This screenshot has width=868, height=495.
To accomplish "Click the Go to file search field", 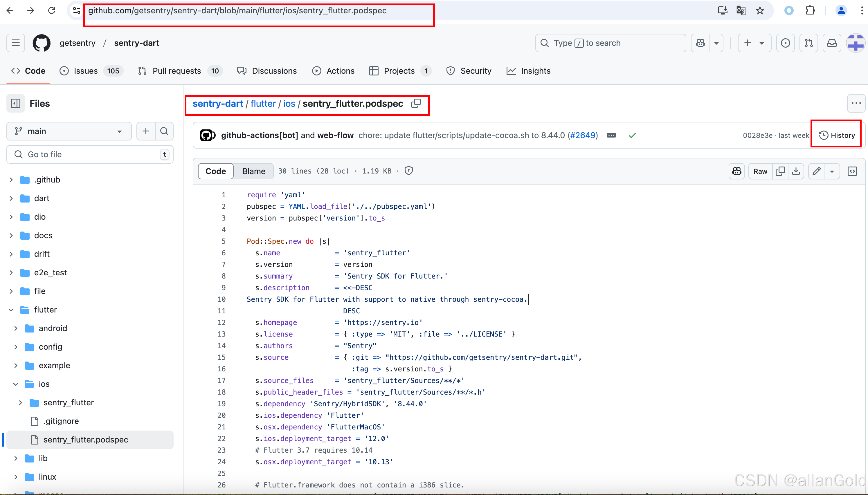I will pos(90,154).
